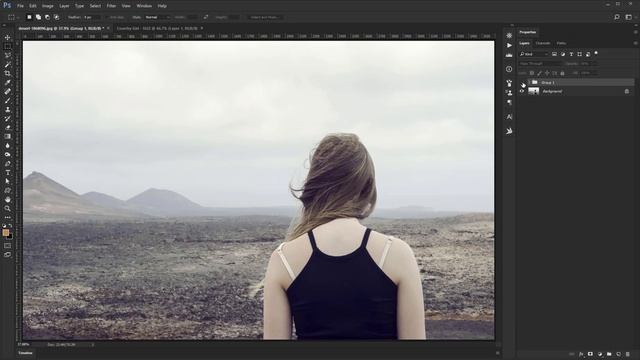The width and height of the screenshot is (640, 360).
Task: Select the Hand tool
Action: (x=7, y=200)
